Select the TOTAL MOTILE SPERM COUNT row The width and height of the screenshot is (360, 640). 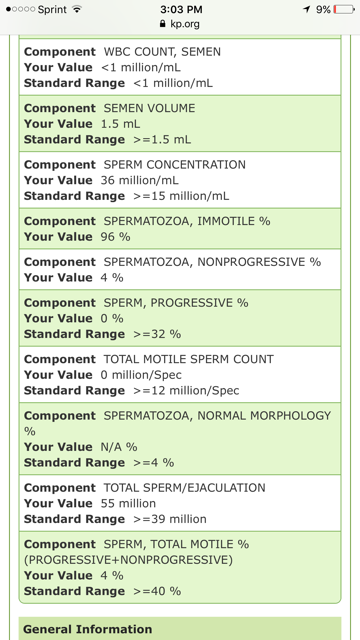tap(180, 374)
